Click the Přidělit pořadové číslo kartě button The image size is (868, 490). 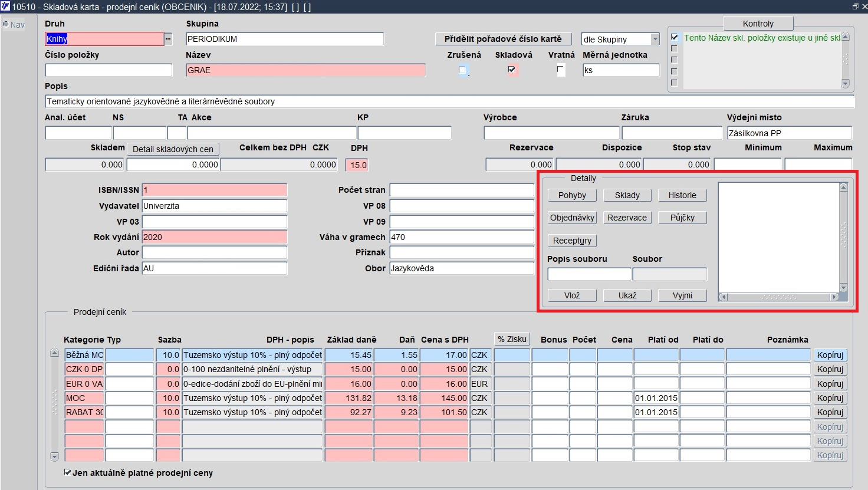click(x=504, y=39)
